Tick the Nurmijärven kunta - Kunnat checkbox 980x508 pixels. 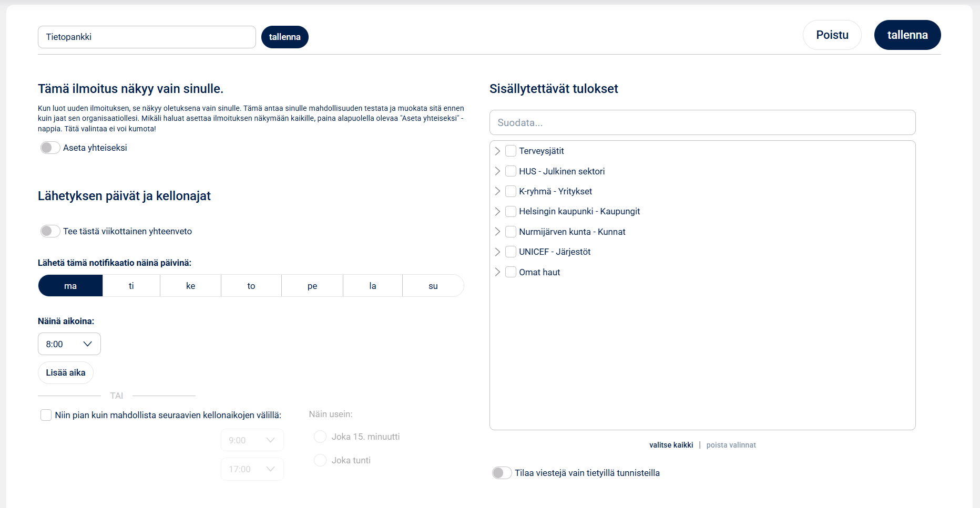[511, 232]
